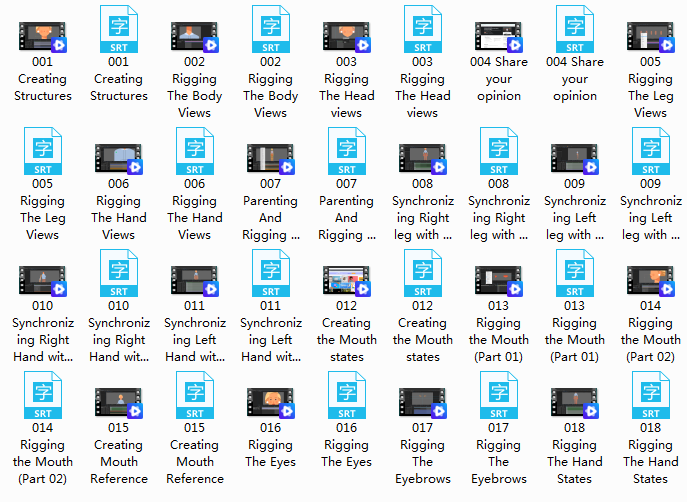Image resolution: width=687 pixels, height=502 pixels.
Task: Open the 012 Creating the Mouth states video
Action: (347, 281)
